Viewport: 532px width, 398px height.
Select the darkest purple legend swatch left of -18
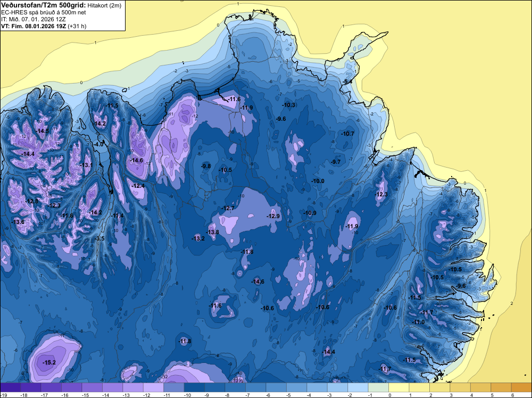click(x=10, y=387)
